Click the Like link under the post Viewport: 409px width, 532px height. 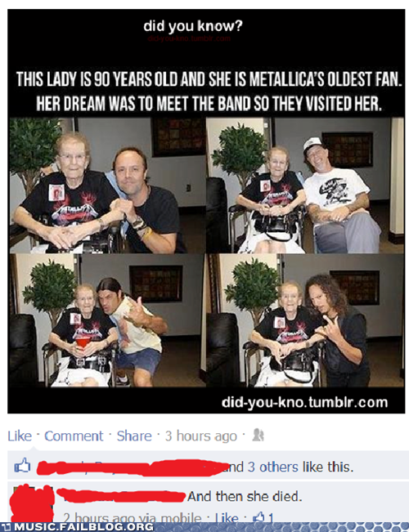[20, 436]
